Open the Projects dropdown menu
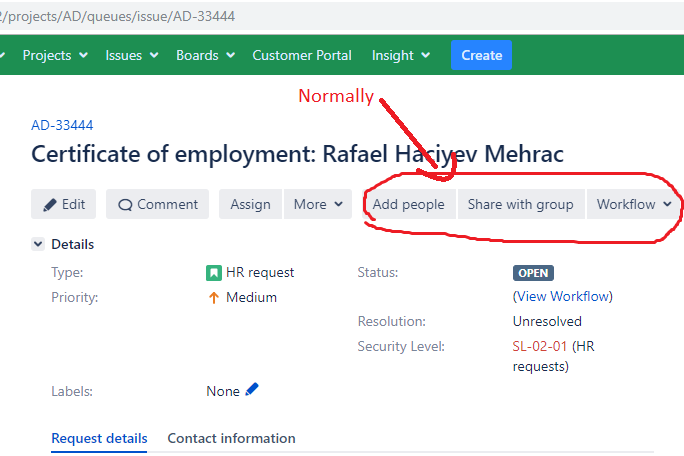The height and width of the screenshot is (456, 684). (55, 55)
